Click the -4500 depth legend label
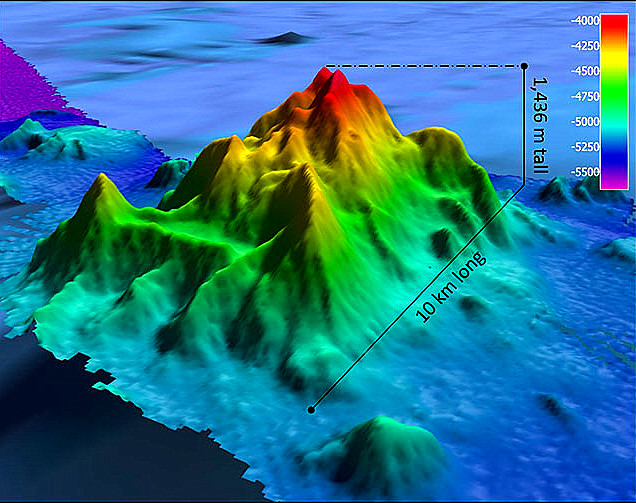636x503 pixels. coord(580,71)
